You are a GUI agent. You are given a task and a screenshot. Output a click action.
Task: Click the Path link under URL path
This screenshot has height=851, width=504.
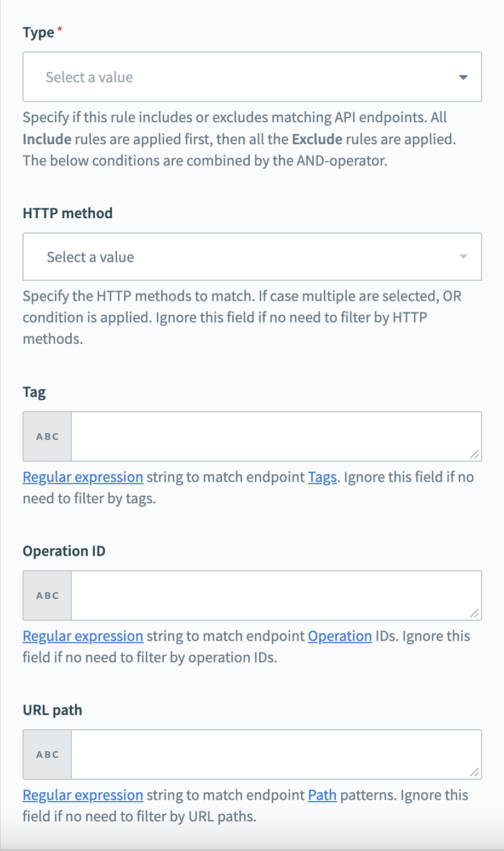coord(322,795)
